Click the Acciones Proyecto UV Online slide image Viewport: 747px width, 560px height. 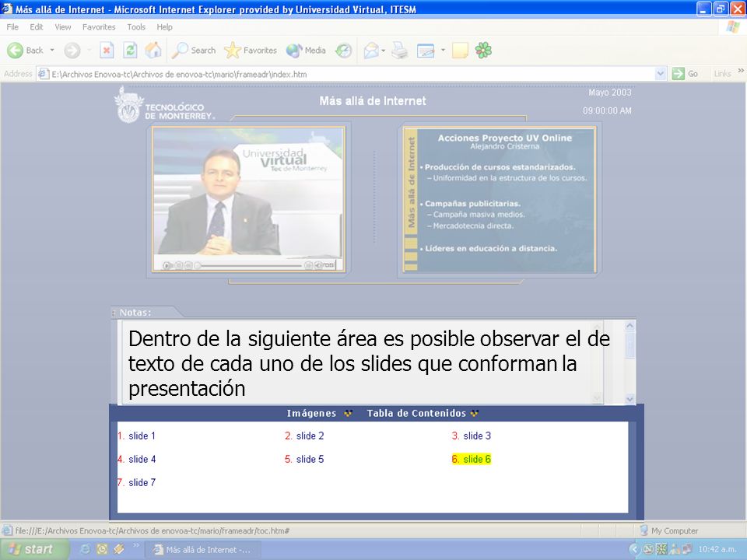[x=500, y=200]
